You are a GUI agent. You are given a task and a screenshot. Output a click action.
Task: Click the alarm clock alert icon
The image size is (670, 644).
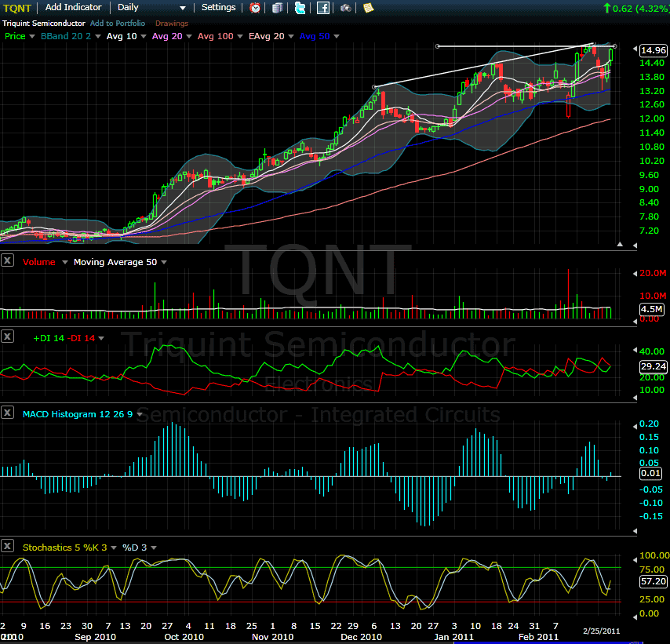coord(256,8)
